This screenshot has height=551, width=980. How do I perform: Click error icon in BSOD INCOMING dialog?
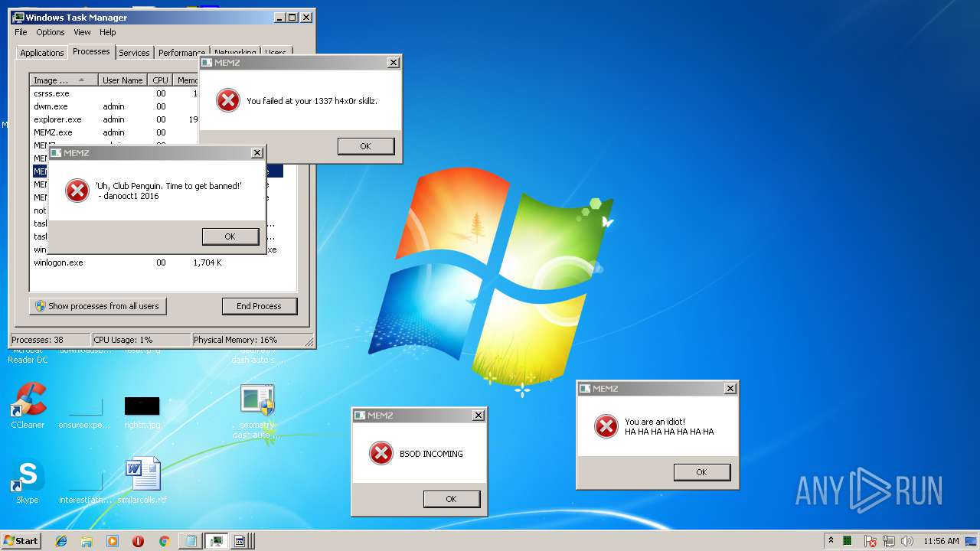coord(381,453)
